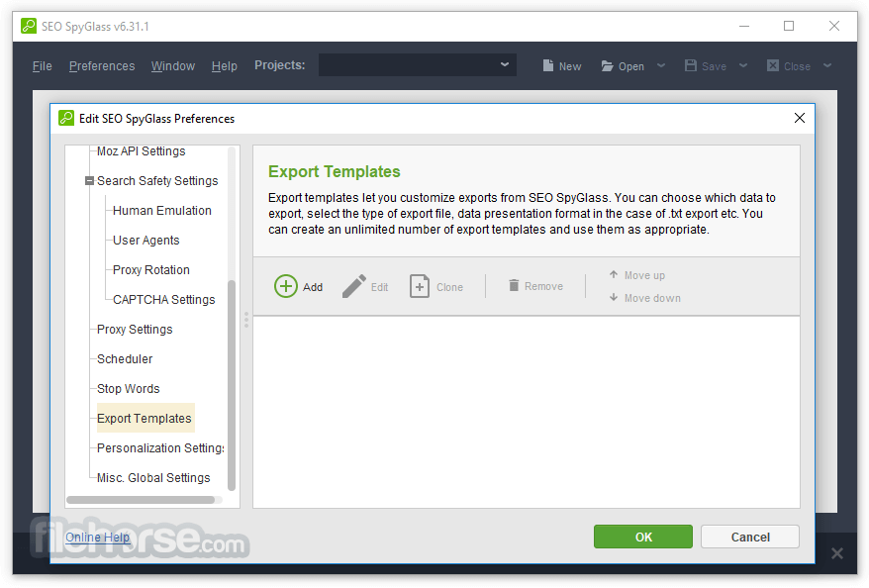Open the Help menu

(x=225, y=66)
